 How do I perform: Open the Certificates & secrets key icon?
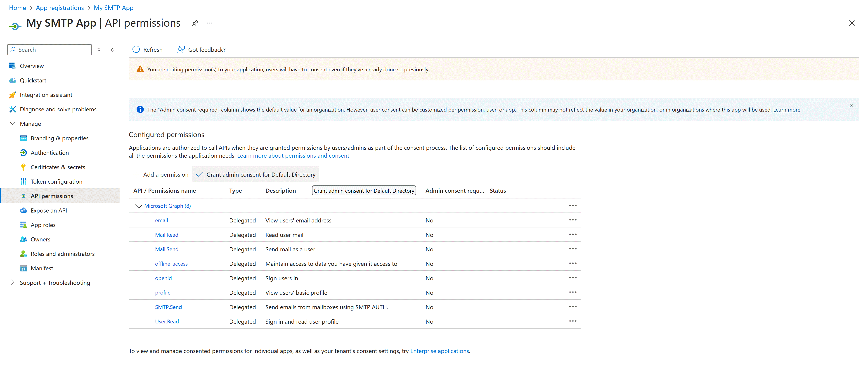click(23, 167)
